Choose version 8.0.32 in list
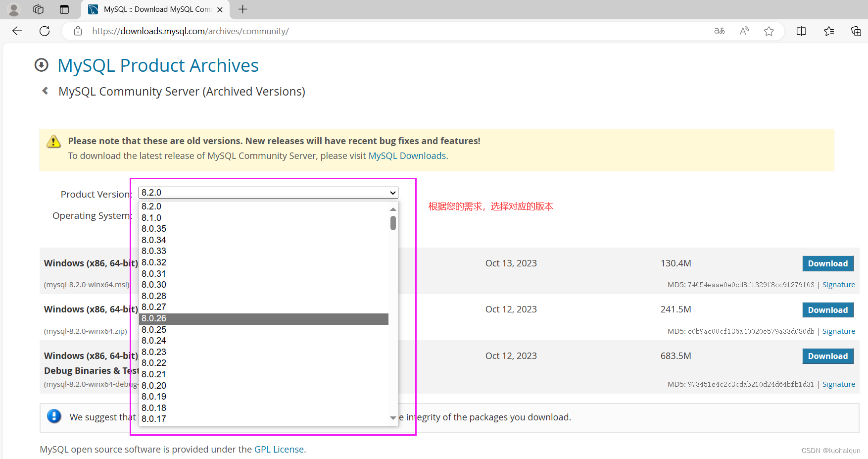This screenshot has width=868, height=459. coord(265,262)
